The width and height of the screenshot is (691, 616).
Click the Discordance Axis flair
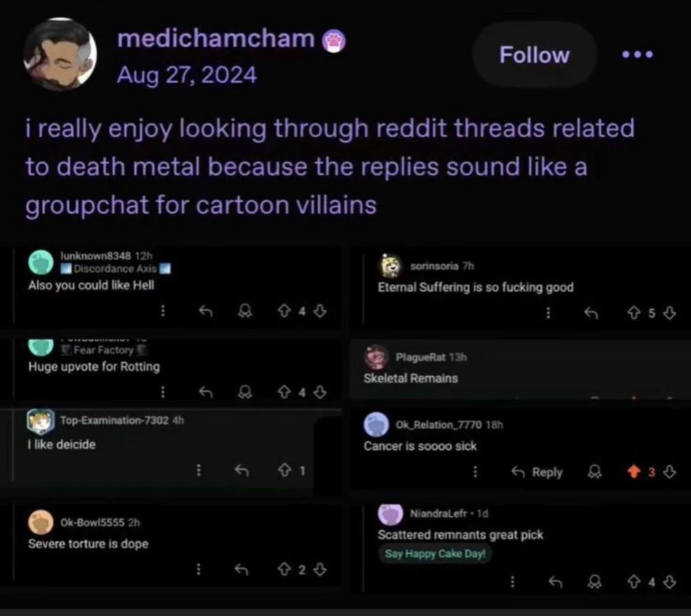pos(115,268)
